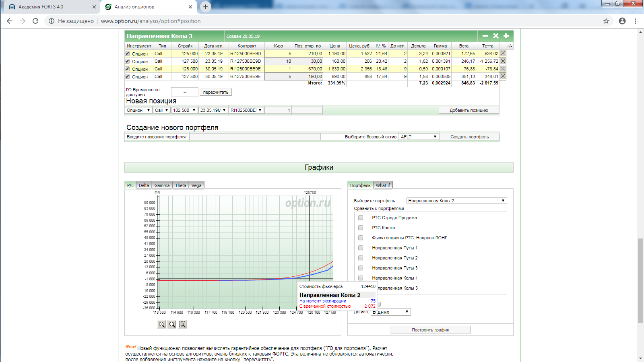Enable comparison with РТС Кошка portfolio
The width and height of the screenshot is (644, 362).
coord(361,228)
